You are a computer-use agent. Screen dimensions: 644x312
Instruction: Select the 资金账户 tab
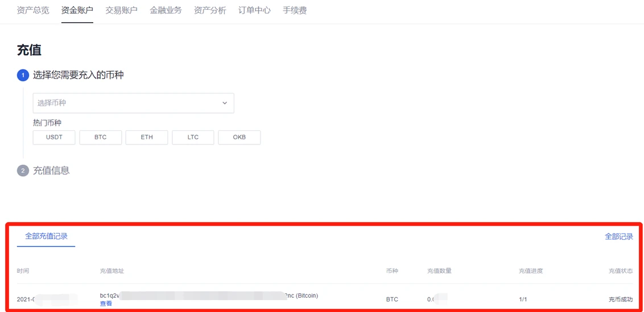(x=77, y=10)
